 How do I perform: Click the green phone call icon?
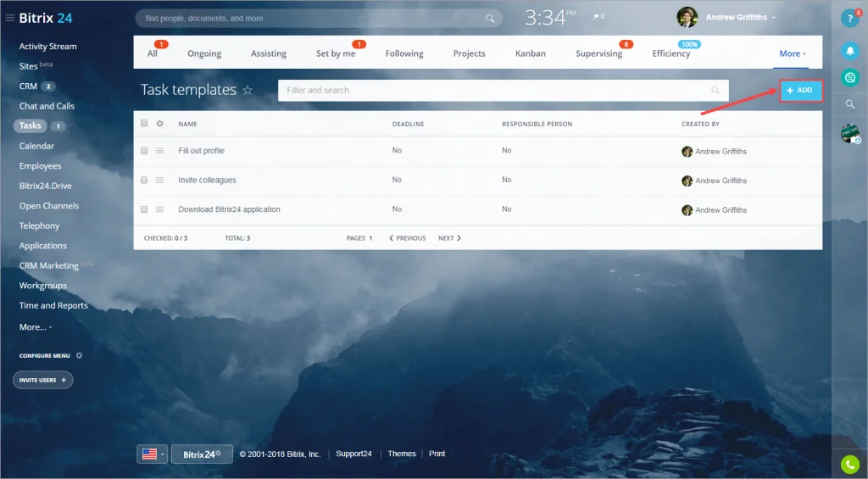(849, 464)
